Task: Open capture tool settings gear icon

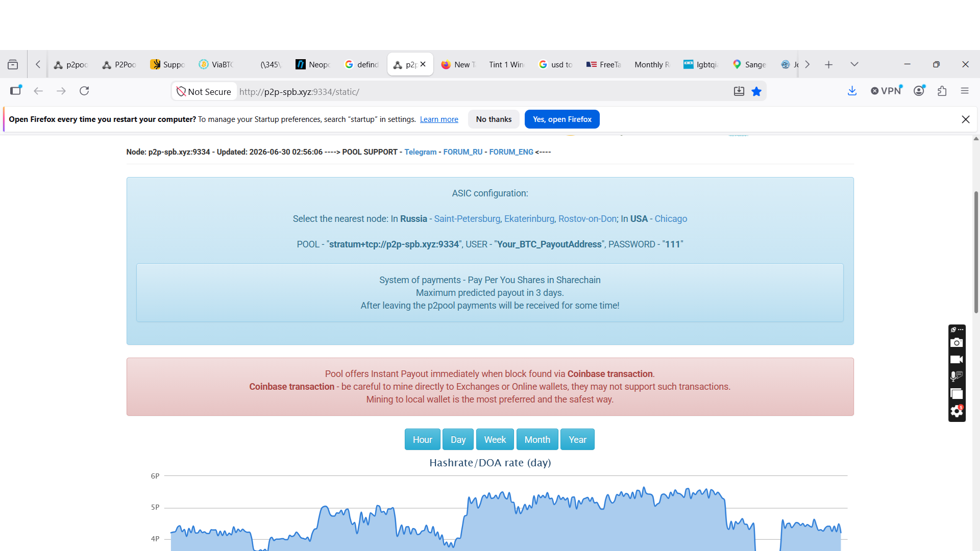Action: coord(957,411)
